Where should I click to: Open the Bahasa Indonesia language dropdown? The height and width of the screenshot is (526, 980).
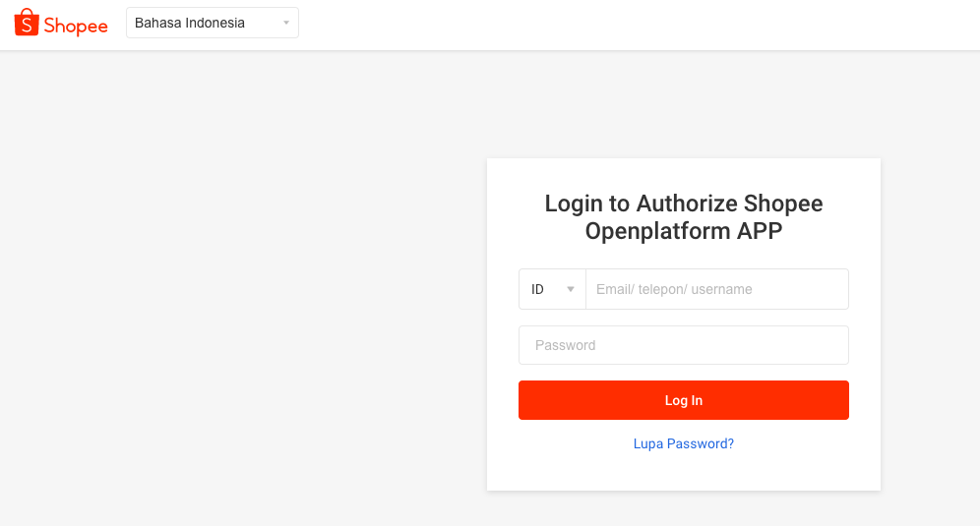click(213, 24)
